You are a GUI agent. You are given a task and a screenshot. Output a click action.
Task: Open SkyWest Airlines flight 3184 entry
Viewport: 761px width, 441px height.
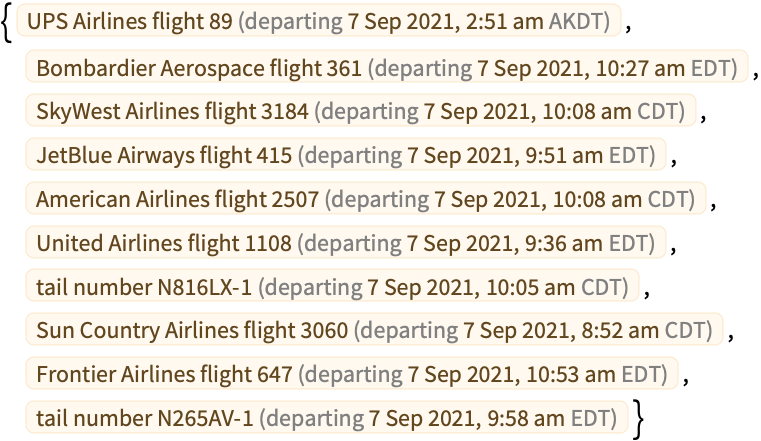(x=361, y=110)
